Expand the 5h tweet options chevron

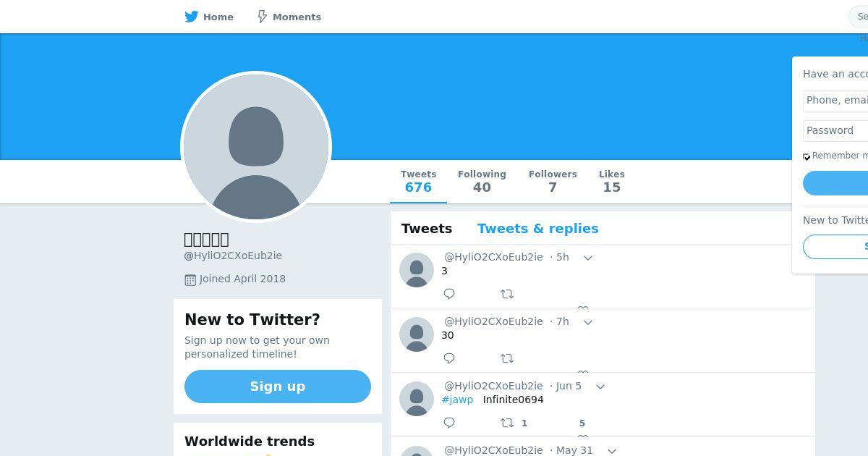[x=588, y=258]
